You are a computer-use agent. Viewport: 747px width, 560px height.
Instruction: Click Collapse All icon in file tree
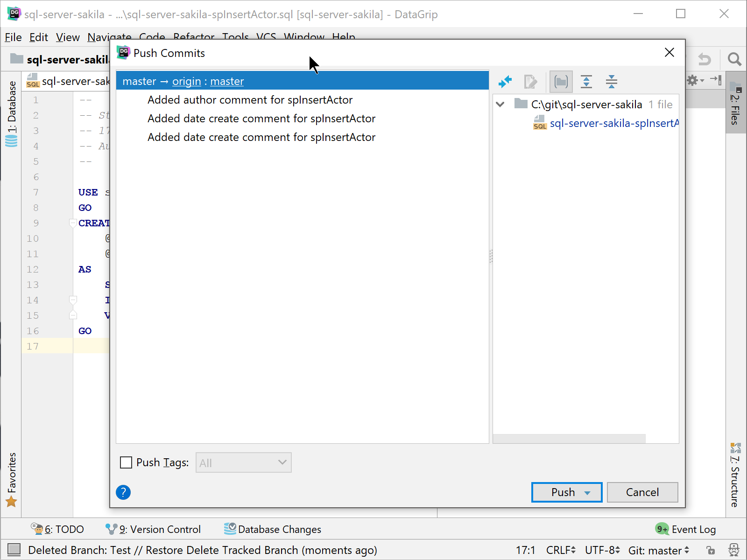pyautogui.click(x=612, y=82)
